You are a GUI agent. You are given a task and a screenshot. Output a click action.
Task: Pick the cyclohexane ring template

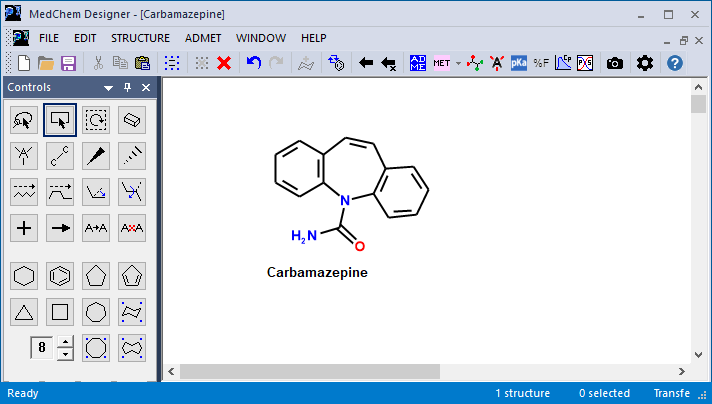point(24,276)
